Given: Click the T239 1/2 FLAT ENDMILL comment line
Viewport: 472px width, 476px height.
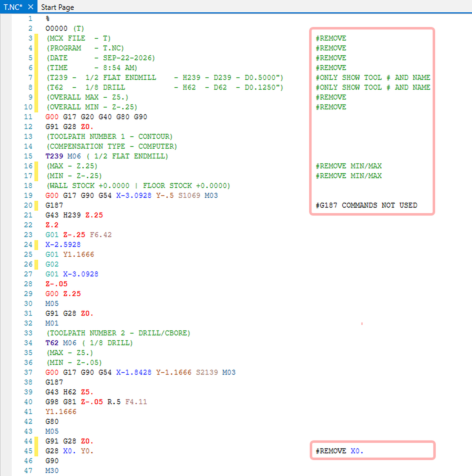Looking at the screenshot, I should [165, 78].
